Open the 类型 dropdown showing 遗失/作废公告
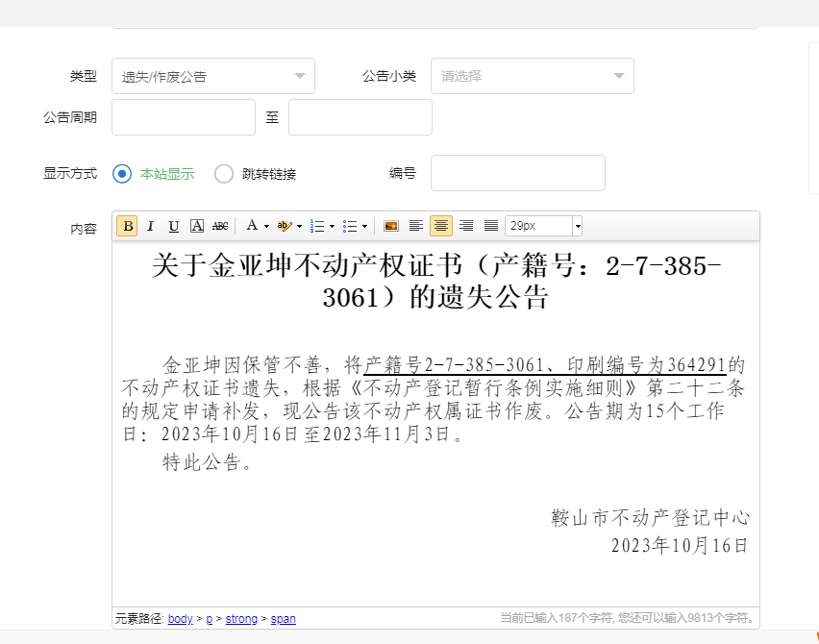The image size is (819, 644). [213, 76]
